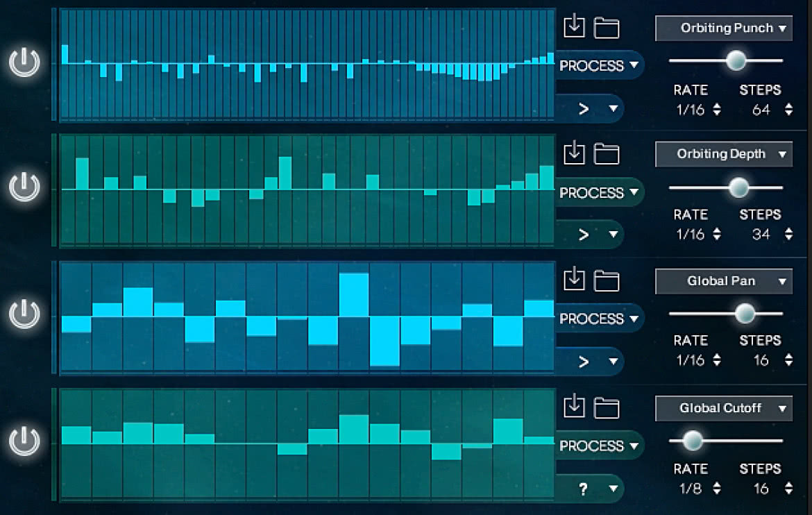Open the Orbiting Depth target dropdown

click(x=724, y=154)
